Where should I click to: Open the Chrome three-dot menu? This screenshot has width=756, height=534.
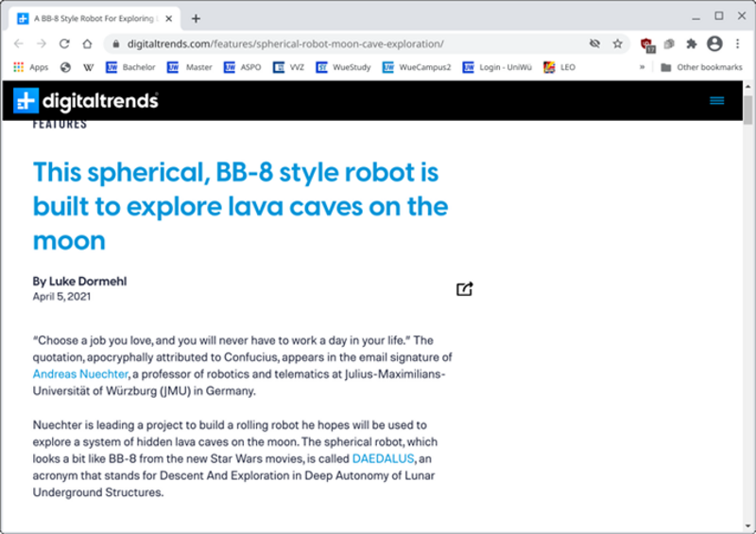[x=737, y=43]
